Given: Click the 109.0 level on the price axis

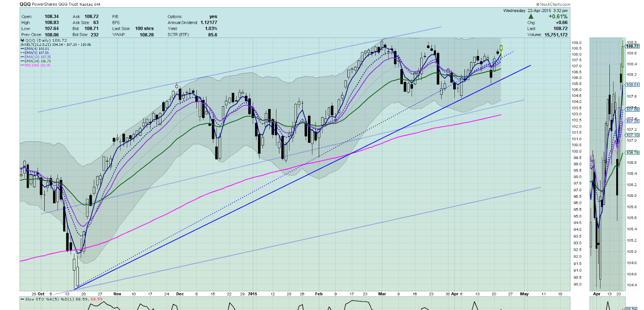Looking at the screenshot, I should point(576,43).
